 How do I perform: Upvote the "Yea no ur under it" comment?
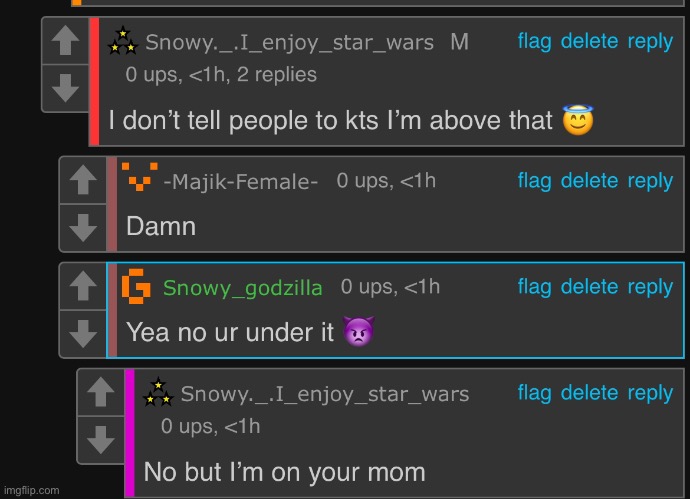83,286
